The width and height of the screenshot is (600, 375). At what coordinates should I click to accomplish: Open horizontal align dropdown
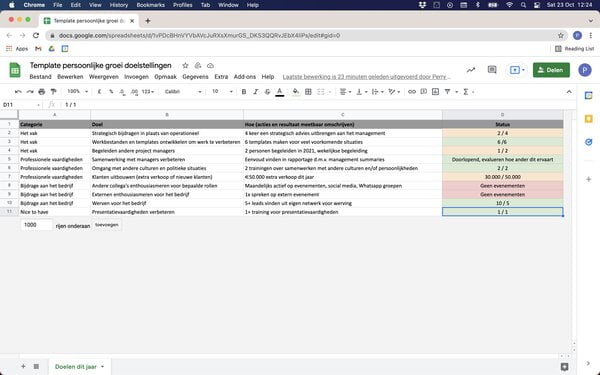[345, 92]
